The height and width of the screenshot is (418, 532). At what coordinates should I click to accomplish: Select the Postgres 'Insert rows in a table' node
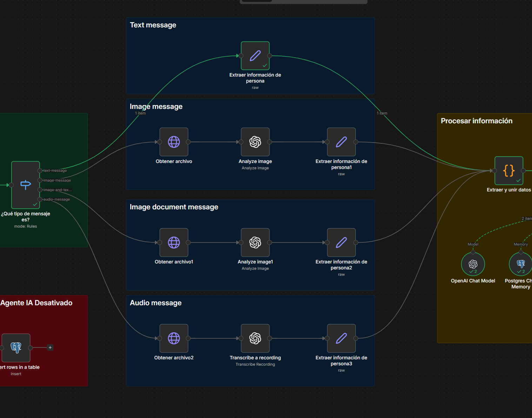(16, 348)
